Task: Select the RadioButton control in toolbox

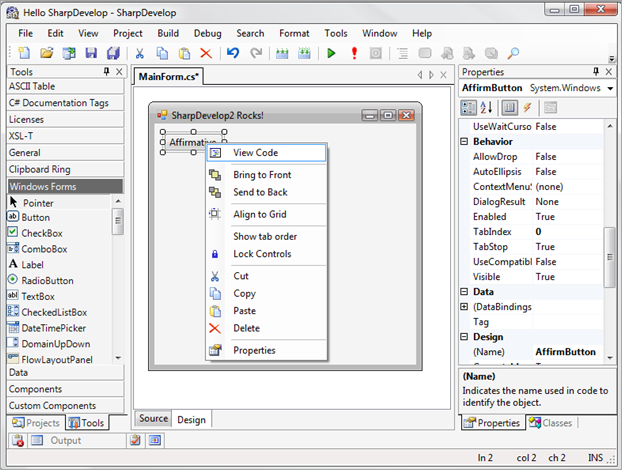Action: pyautogui.click(x=46, y=281)
